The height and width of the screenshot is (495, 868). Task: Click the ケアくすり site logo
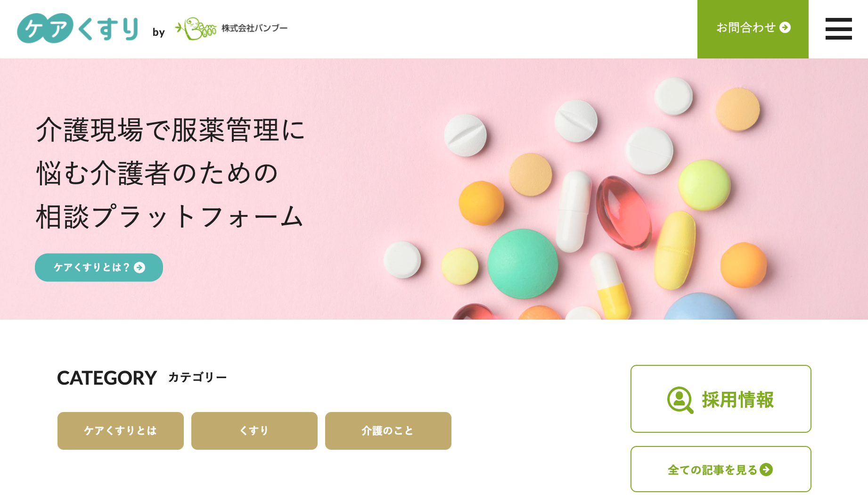coord(78,28)
